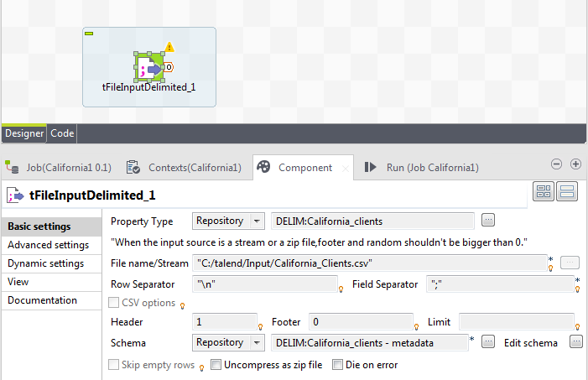Select Basic settings in sidebar

pos(52,226)
